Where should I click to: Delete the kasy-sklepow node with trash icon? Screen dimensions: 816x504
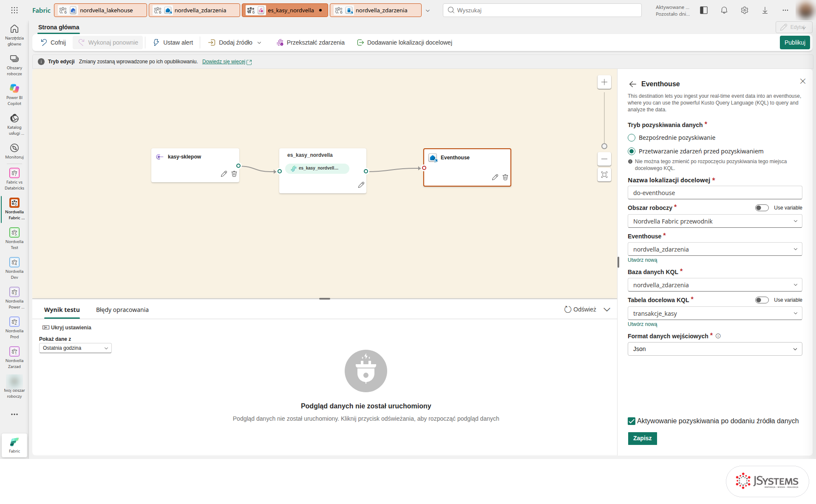(x=234, y=174)
